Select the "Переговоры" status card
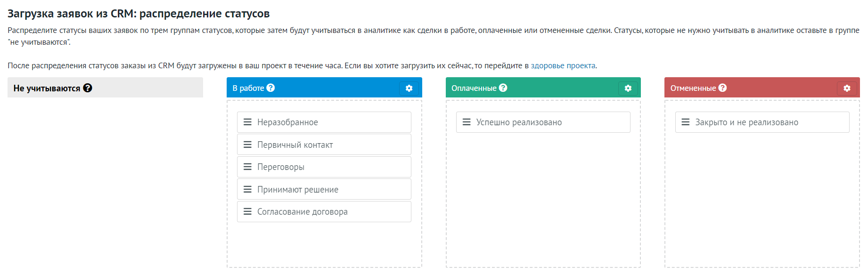This screenshot has width=868, height=274. pyautogui.click(x=324, y=167)
